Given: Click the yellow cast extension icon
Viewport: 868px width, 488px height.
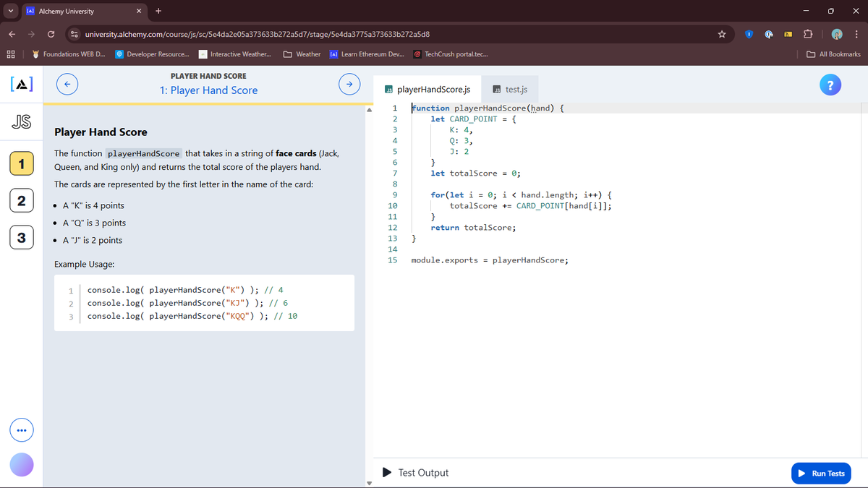Looking at the screenshot, I should (x=788, y=34).
